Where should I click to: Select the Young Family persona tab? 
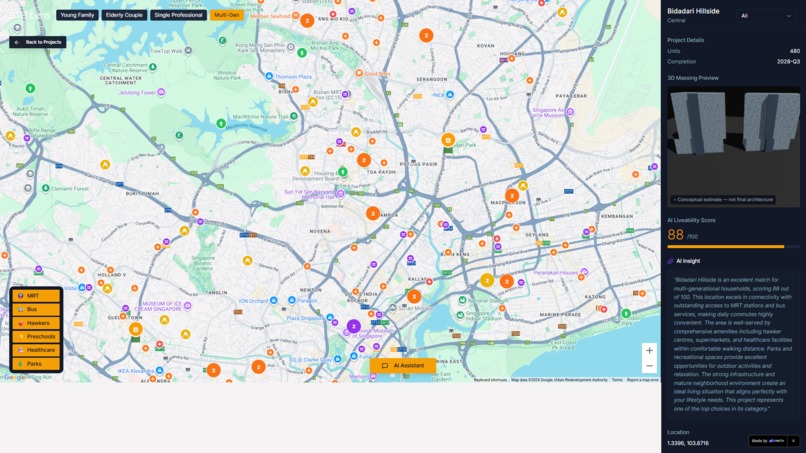77,15
